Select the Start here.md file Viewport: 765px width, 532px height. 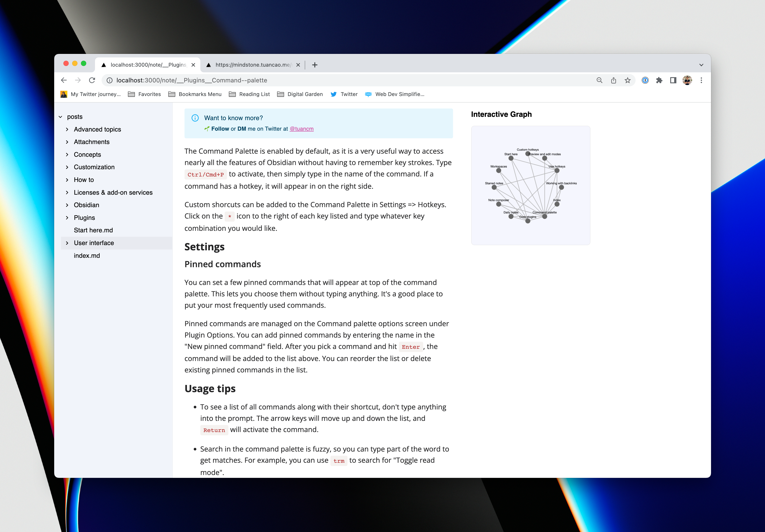click(x=93, y=230)
